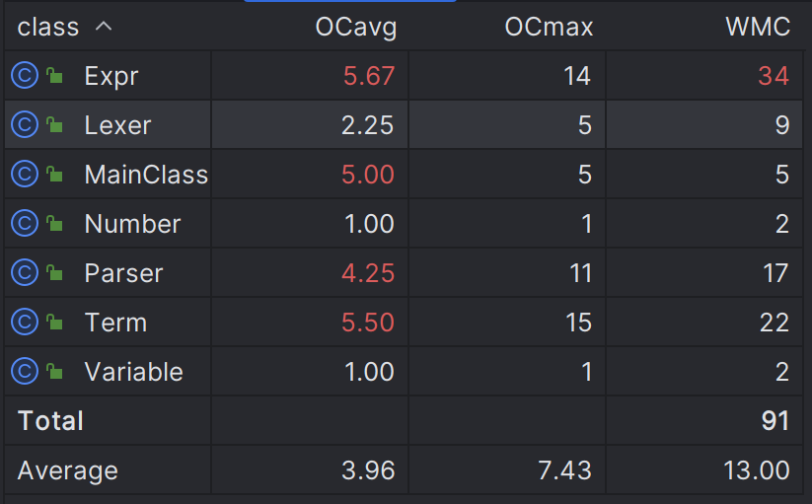Sort table by OCmax column header
This screenshot has width=812, height=504.
tap(549, 27)
